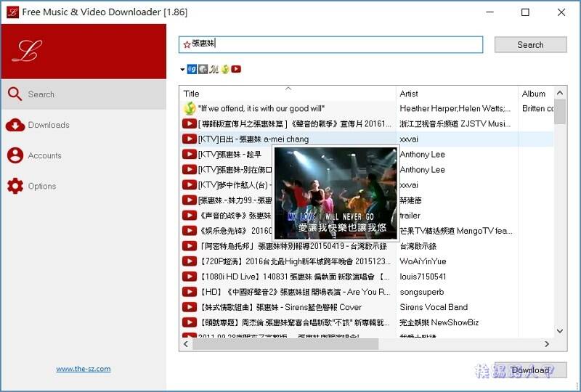Click the horizontal scrollbar left arrow

(186, 344)
